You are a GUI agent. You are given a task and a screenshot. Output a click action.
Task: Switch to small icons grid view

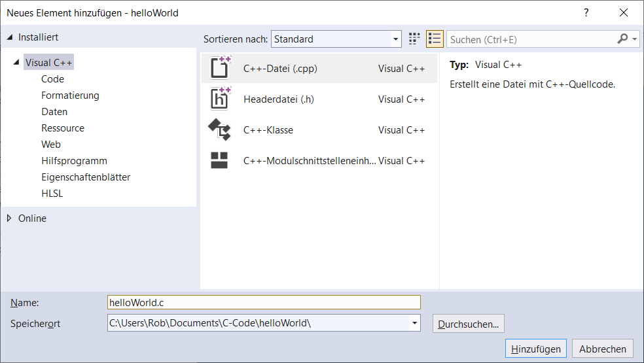click(x=414, y=39)
